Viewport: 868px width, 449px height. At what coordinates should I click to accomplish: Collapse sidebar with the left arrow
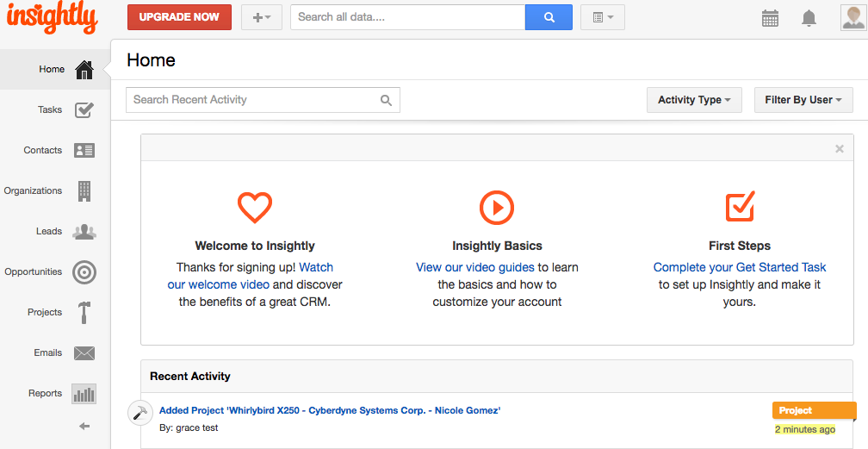tap(84, 427)
